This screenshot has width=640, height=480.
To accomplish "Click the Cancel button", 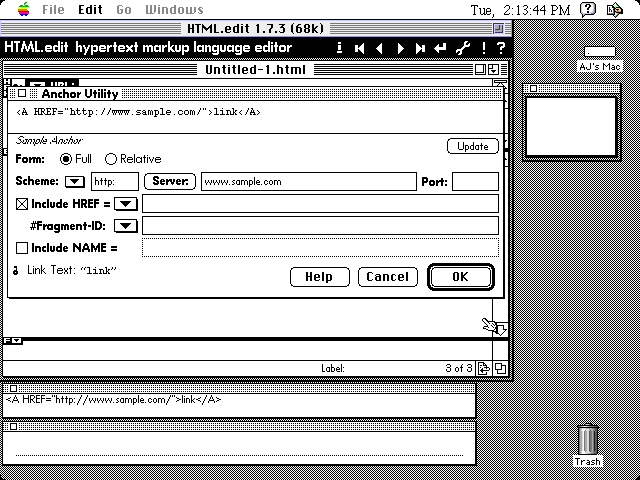I will tap(387, 277).
